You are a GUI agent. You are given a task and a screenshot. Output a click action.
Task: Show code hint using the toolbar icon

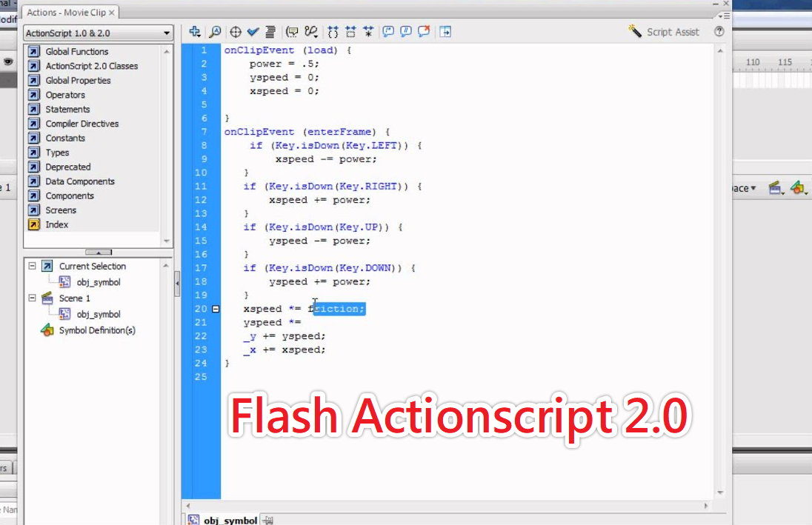click(x=292, y=32)
